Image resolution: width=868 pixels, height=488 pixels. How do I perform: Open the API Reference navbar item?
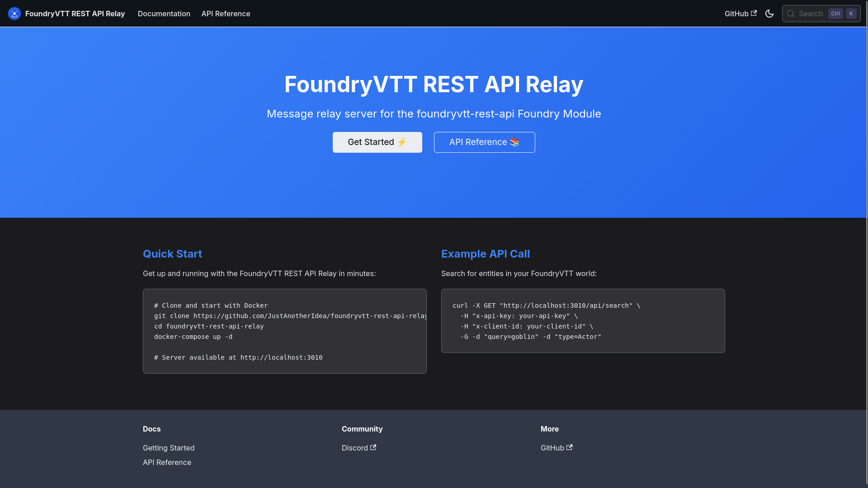click(x=226, y=14)
